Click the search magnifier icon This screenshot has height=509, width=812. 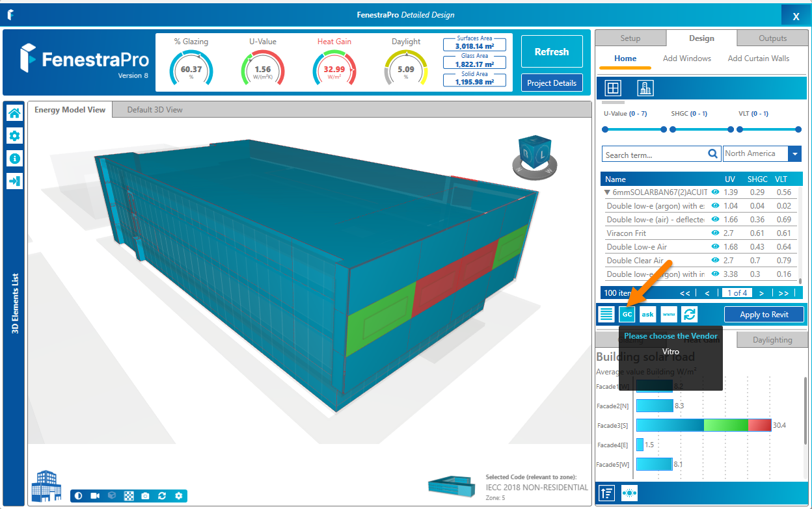point(712,154)
